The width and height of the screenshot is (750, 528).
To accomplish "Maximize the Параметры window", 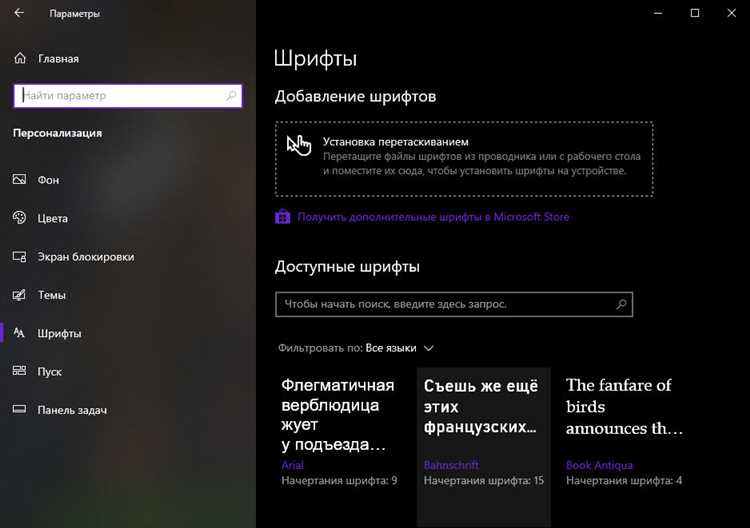I will [x=695, y=13].
